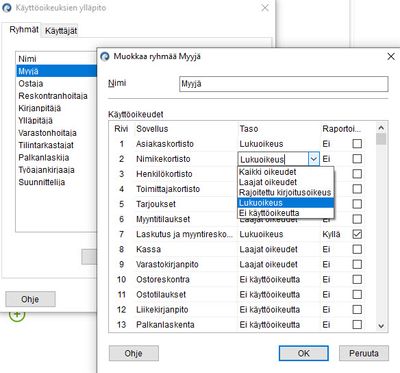
Task: Click Ei käyttöoikeutta level in Ostoreskontra row
Action: pos(270,279)
